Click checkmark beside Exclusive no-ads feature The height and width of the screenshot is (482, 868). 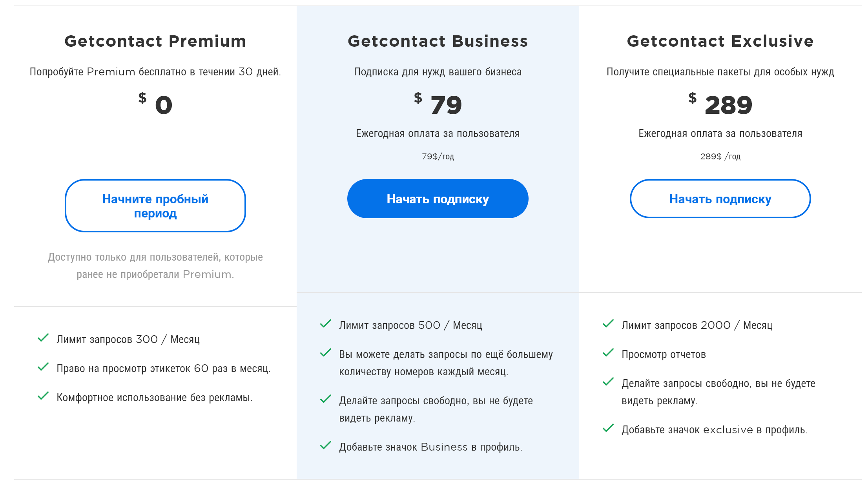pos(608,382)
